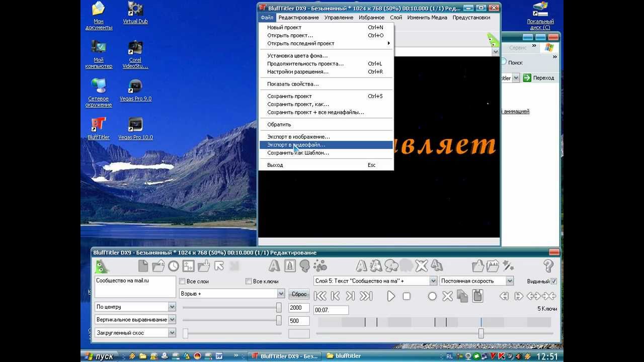
Task: Click the magic wand icon in toolbar
Action: (x=508, y=265)
